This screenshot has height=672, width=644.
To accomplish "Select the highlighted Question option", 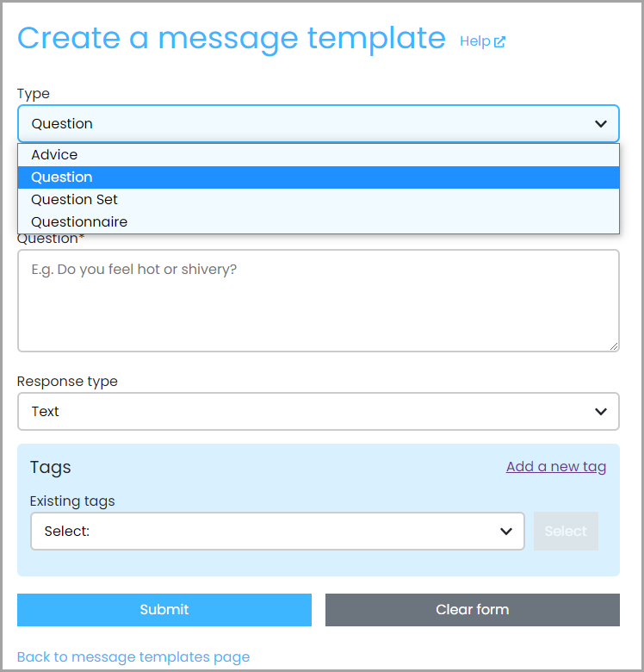I will point(319,177).
